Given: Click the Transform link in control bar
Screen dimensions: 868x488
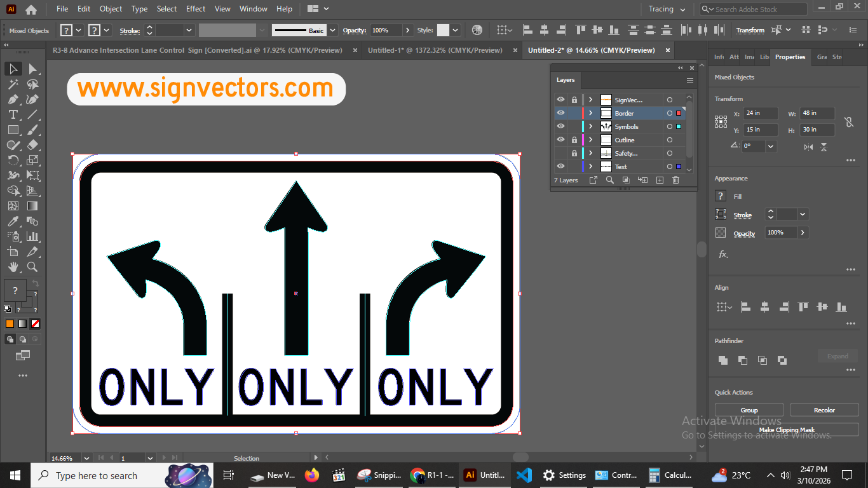Looking at the screenshot, I should 750,30.
